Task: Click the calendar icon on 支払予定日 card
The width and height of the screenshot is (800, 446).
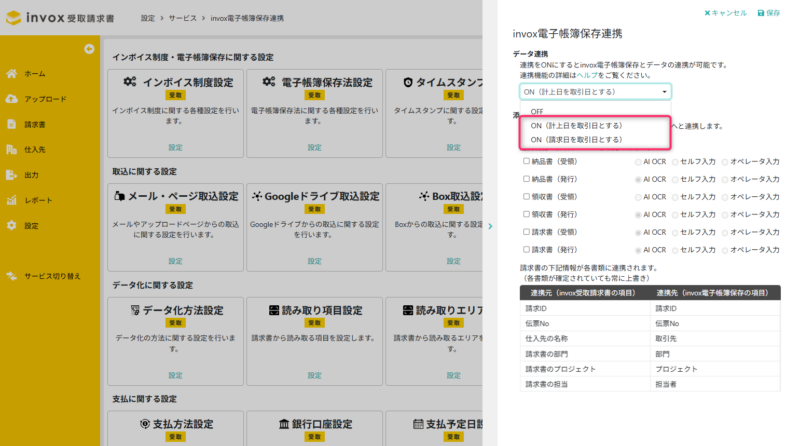Action: pos(418,424)
